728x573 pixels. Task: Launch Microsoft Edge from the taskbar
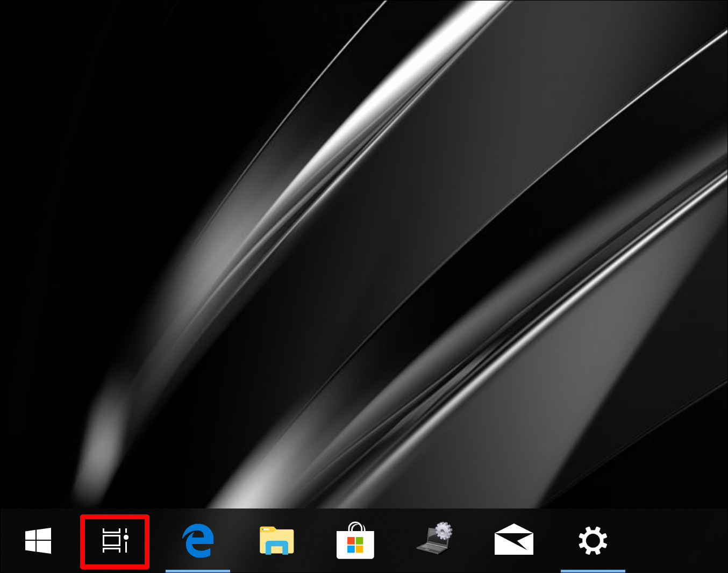[198, 540]
